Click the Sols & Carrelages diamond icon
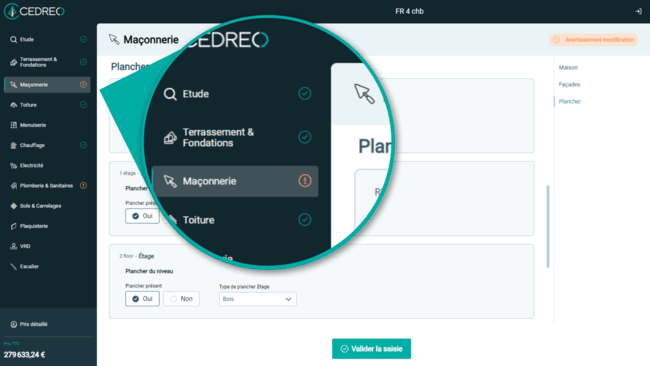650x366 pixels. [14, 206]
